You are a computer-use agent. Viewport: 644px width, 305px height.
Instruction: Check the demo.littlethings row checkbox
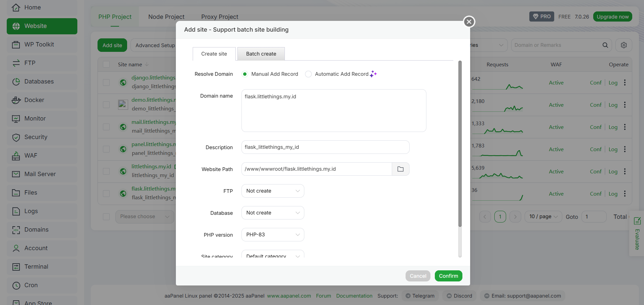[x=106, y=105]
